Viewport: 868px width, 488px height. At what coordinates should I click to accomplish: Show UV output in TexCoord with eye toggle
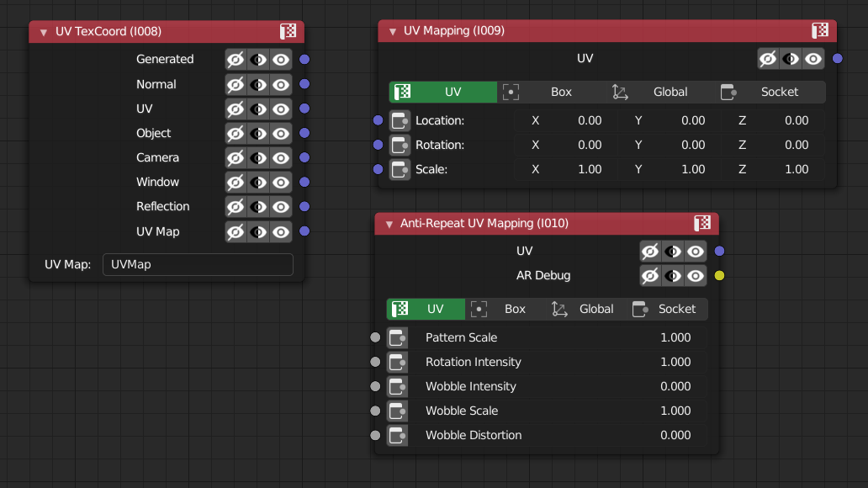click(281, 109)
